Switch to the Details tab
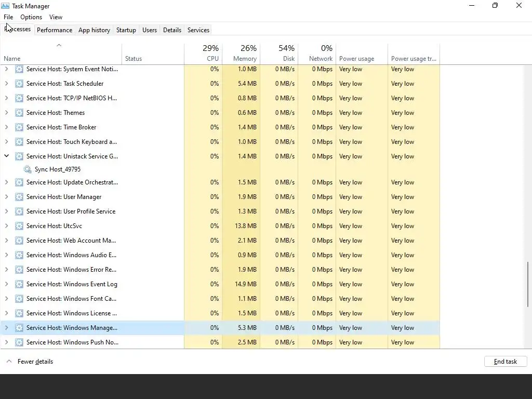 pyautogui.click(x=172, y=30)
